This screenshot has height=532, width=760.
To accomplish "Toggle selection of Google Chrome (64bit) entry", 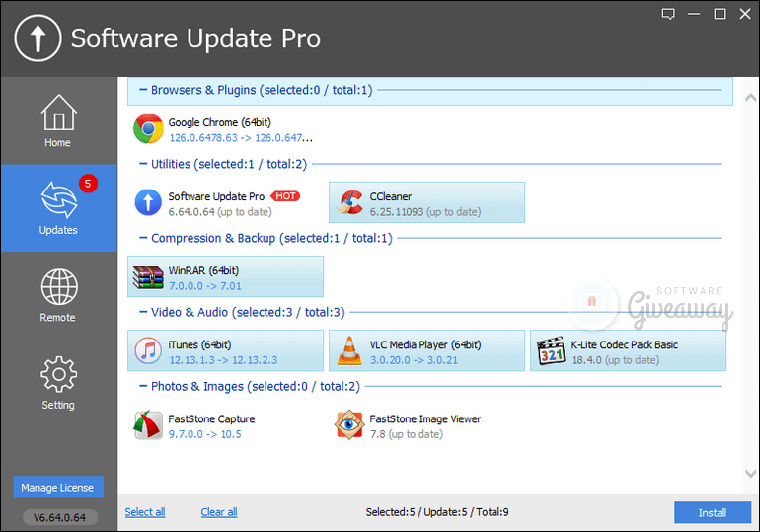I will coord(225,129).
